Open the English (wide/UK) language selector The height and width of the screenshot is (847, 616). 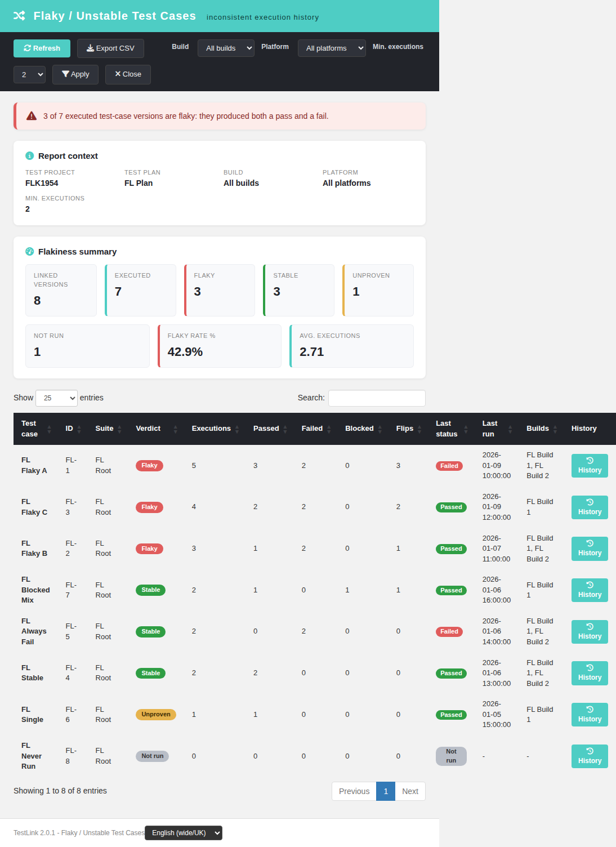184,833
